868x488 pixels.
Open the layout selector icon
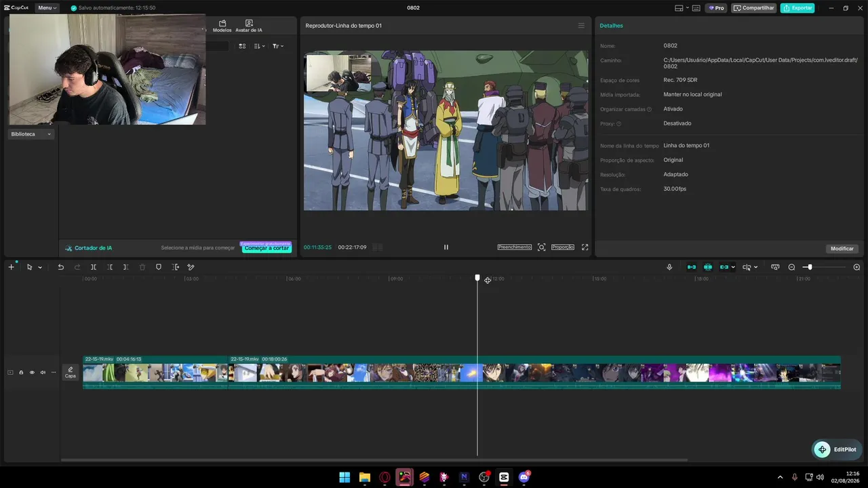(x=679, y=8)
